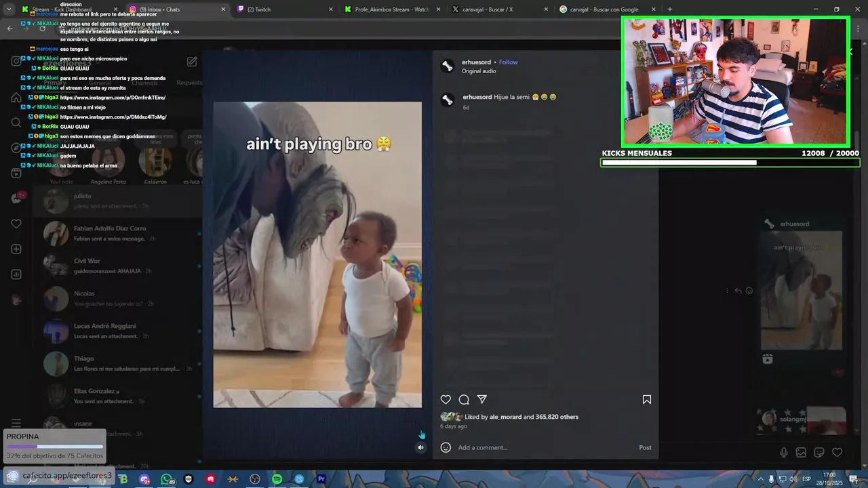Like the post with the heart icon
The height and width of the screenshot is (488, 868).
[x=446, y=400]
